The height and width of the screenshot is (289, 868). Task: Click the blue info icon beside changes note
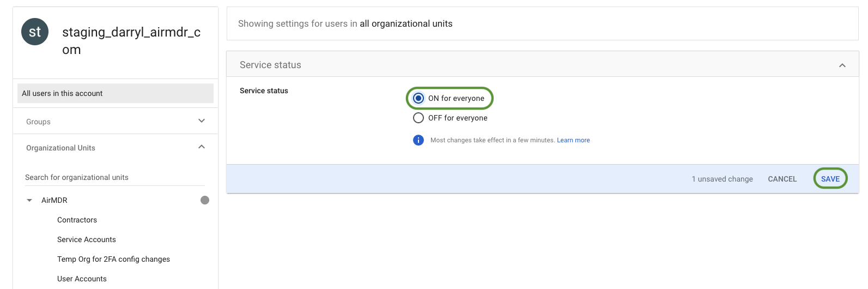coord(418,140)
